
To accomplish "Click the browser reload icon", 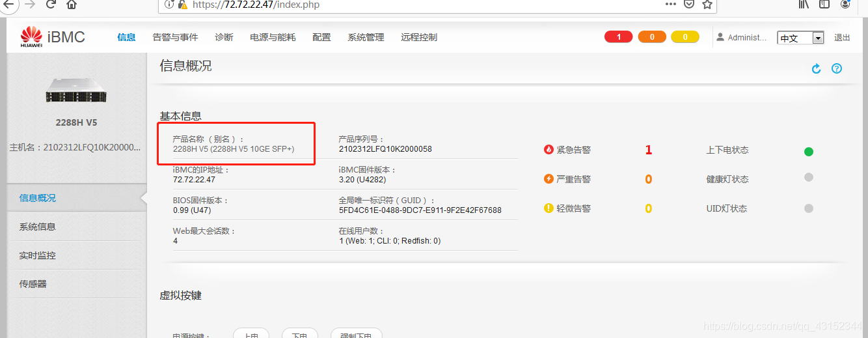I will coord(51,5).
